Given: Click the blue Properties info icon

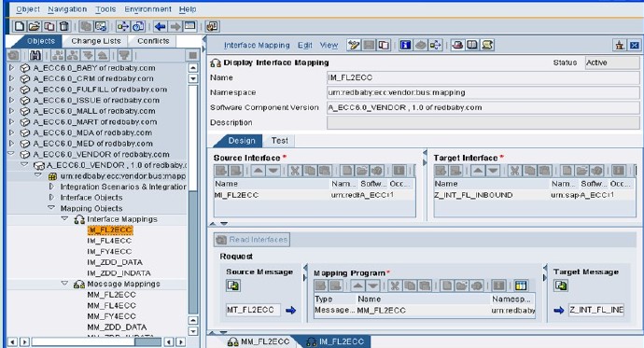Looking at the screenshot, I should coord(405,45).
